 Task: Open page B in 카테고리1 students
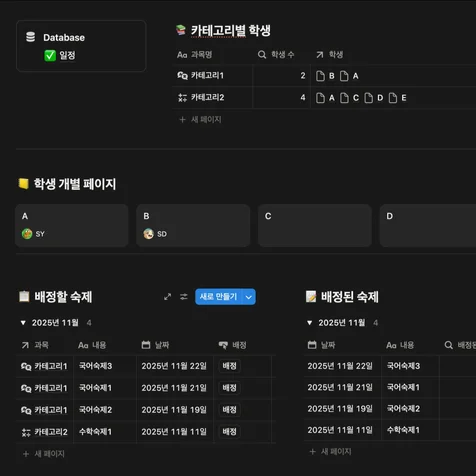point(325,76)
